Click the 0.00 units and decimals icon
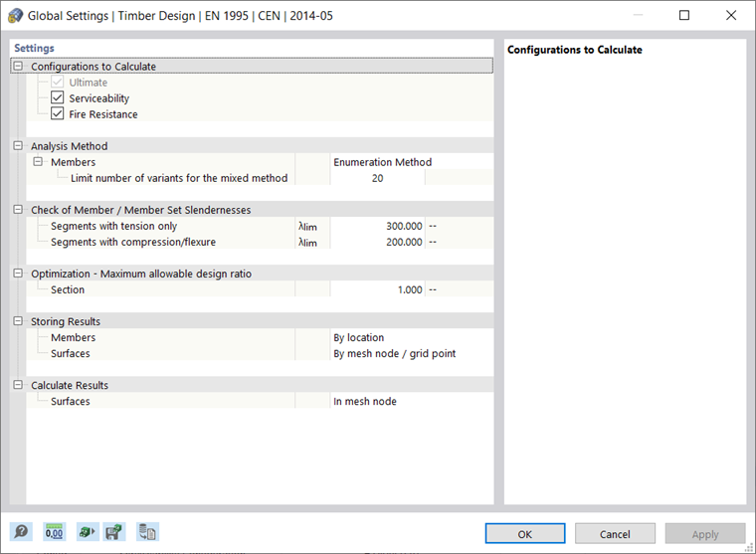 tap(54, 532)
